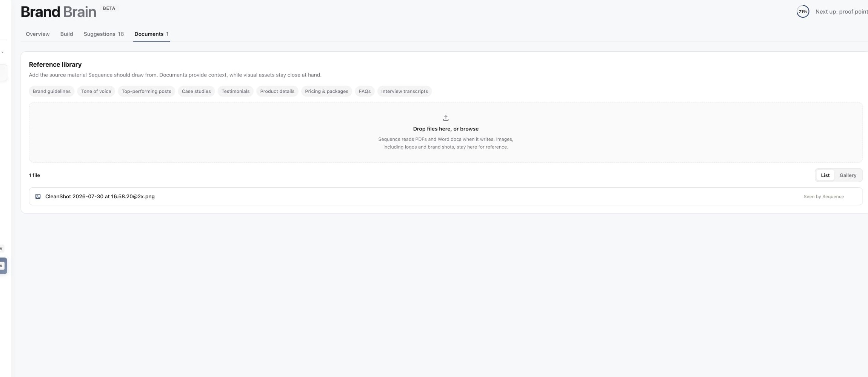Click the Brand guidelines chip
Image resolution: width=868 pixels, height=377 pixels.
click(52, 91)
